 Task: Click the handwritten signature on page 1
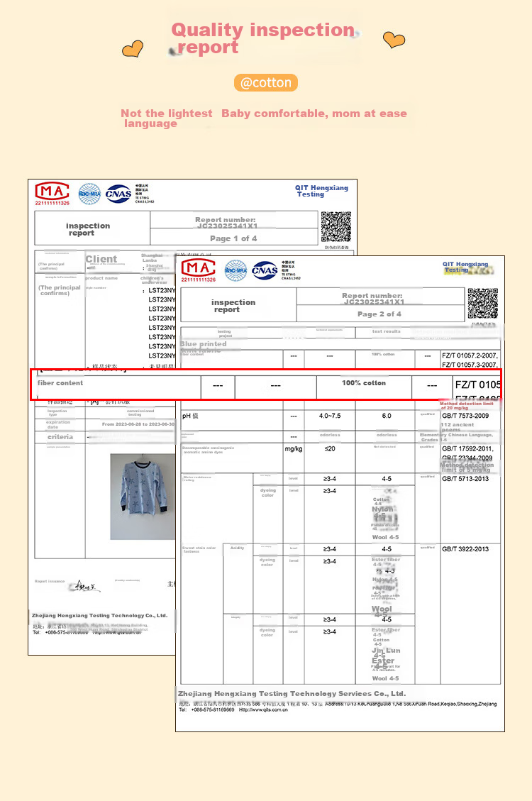click(84, 587)
